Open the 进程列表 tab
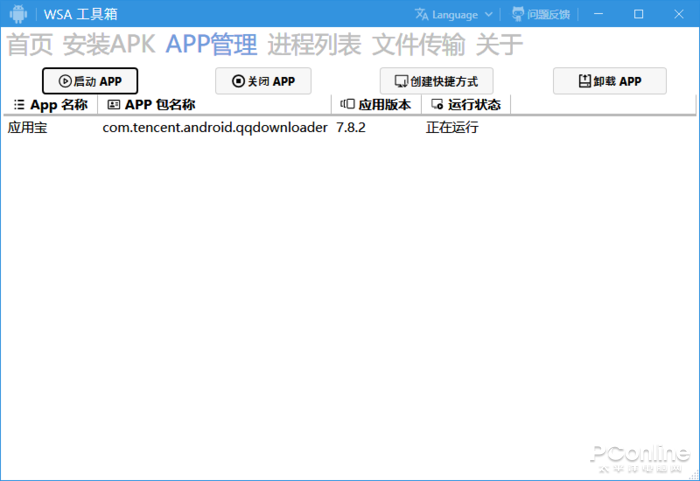Screen dimensions: 700x481 314,45
